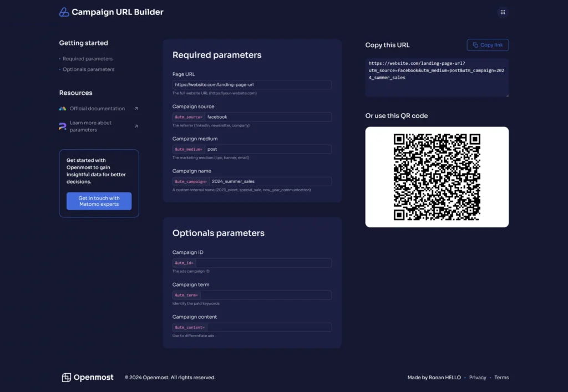This screenshot has width=568, height=392.
Task: Click the generated QR code image
Action: point(437,177)
